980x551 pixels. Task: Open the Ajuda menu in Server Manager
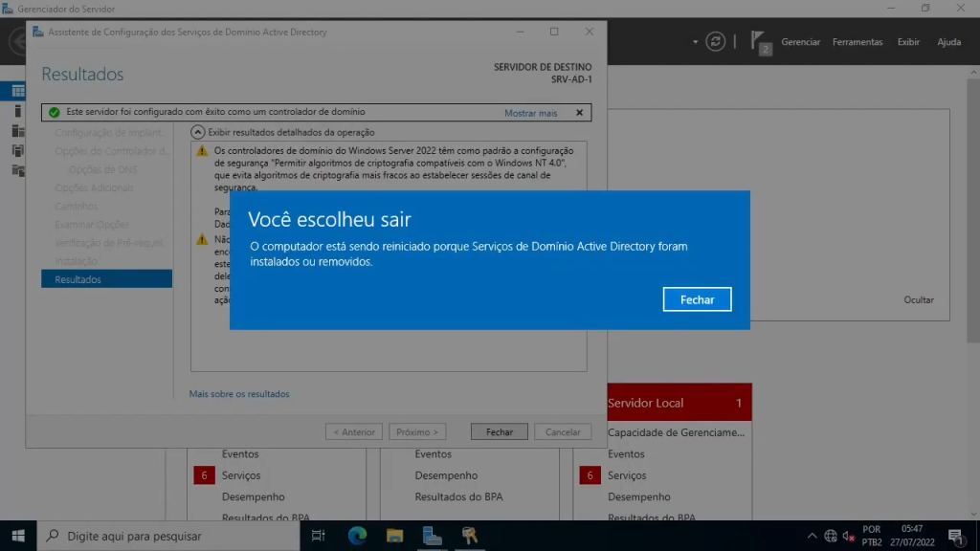pos(948,42)
